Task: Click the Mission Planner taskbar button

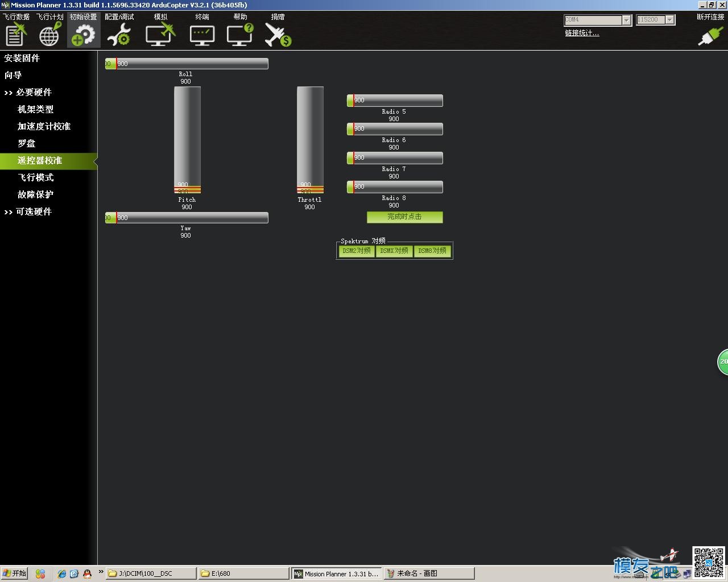Action: [x=337, y=573]
